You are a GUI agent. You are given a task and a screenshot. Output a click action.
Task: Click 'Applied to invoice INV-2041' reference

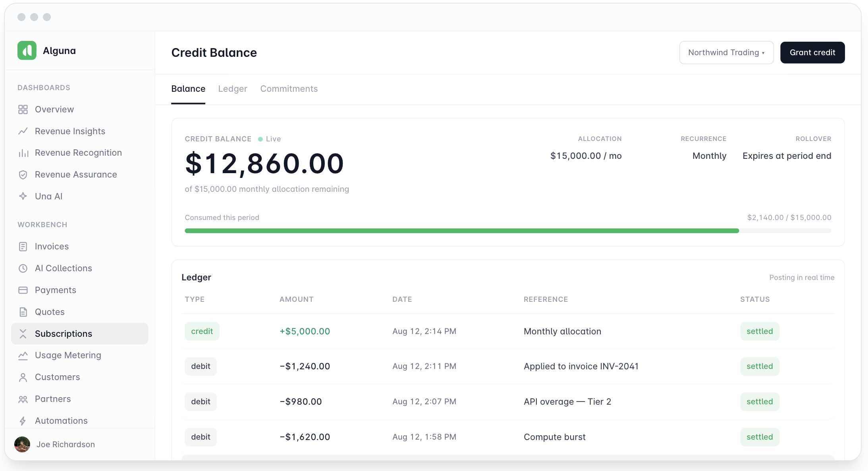[581, 366]
